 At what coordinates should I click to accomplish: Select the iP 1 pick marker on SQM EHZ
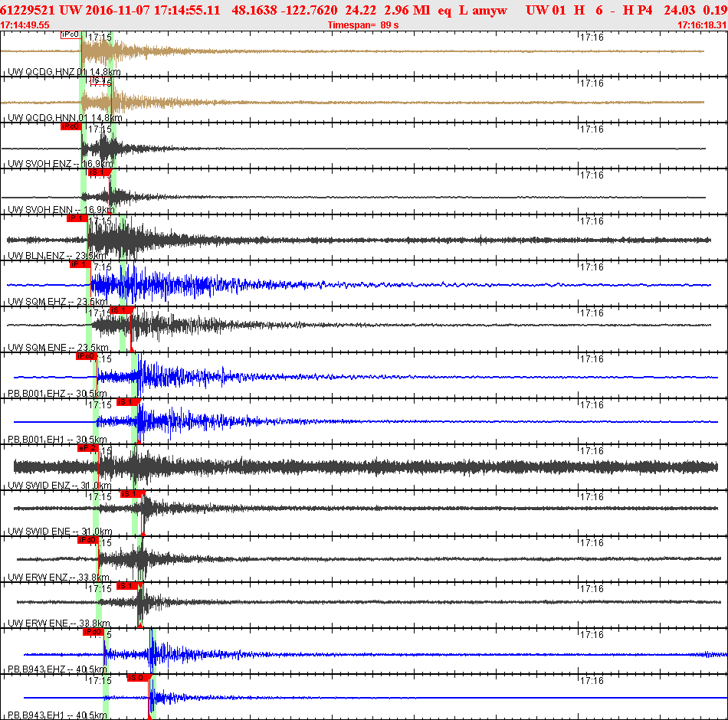pos(80,264)
